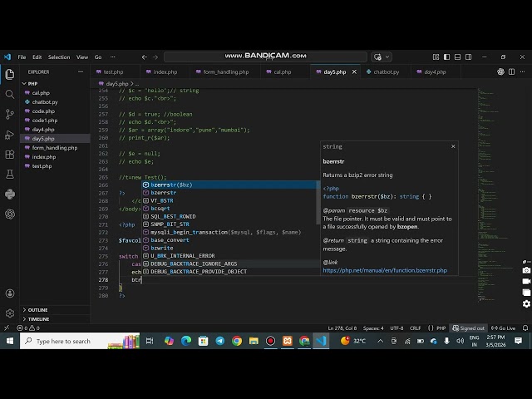The height and width of the screenshot is (399, 532).
Task: Click the Signed out Copilot status
Action: point(469,328)
